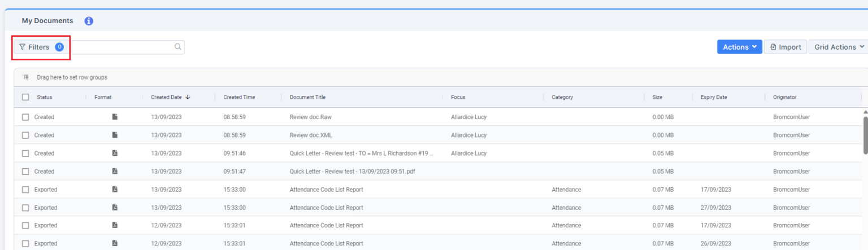This screenshot has width=868, height=250.
Task: Expand the Grid Actions dropdown
Action: 839,47
